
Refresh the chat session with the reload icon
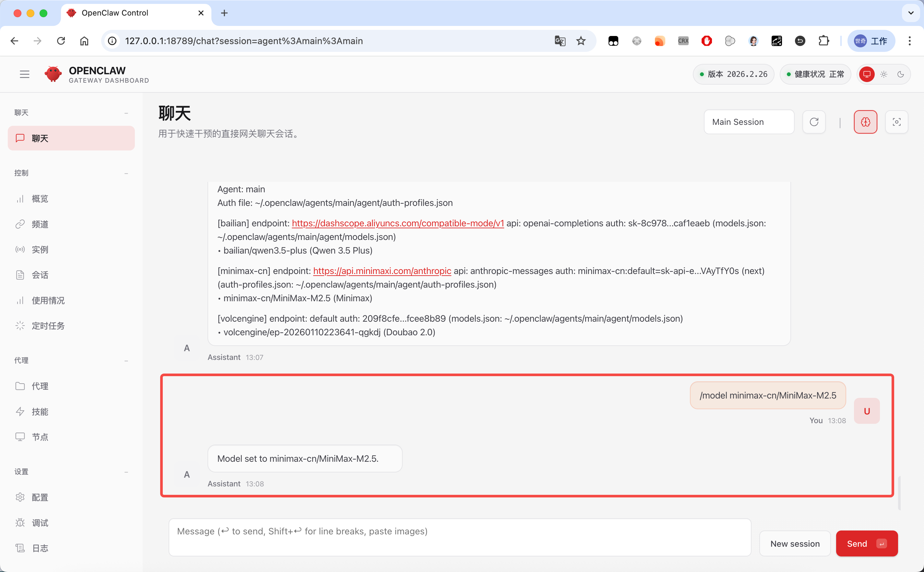pos(814,122)
